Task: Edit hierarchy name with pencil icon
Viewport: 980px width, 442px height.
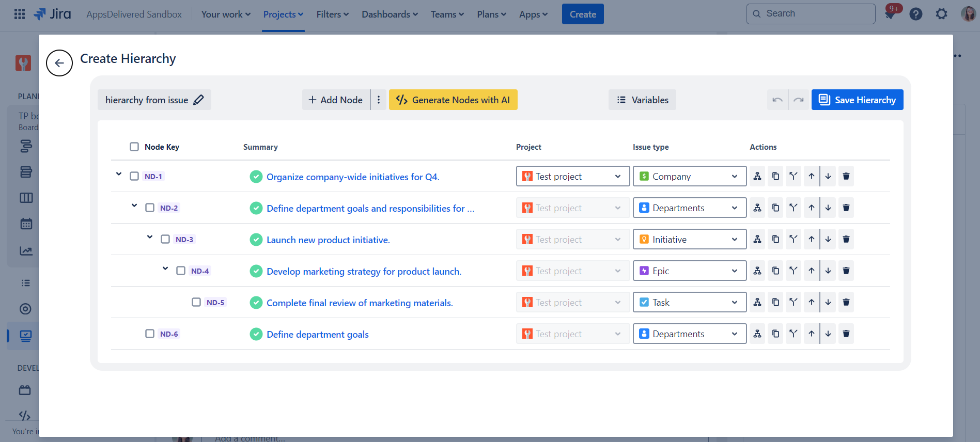Action: point(198,100)
